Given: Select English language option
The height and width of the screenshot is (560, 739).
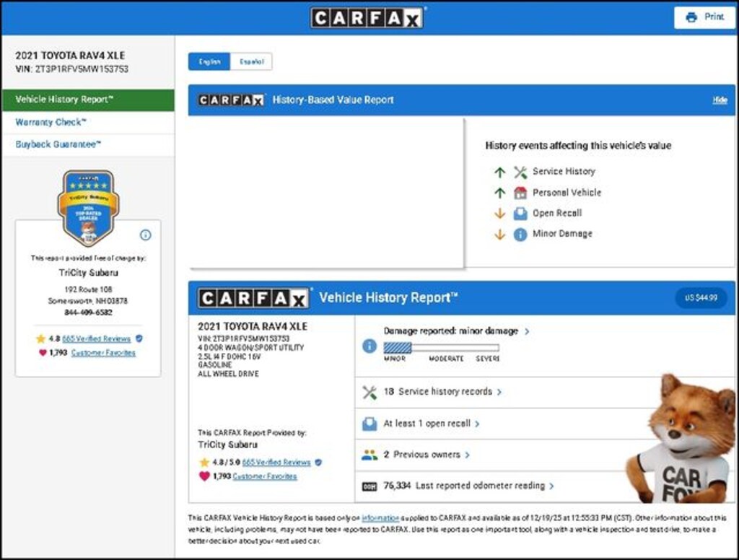Looking at the screenshot, I should 209,62.
